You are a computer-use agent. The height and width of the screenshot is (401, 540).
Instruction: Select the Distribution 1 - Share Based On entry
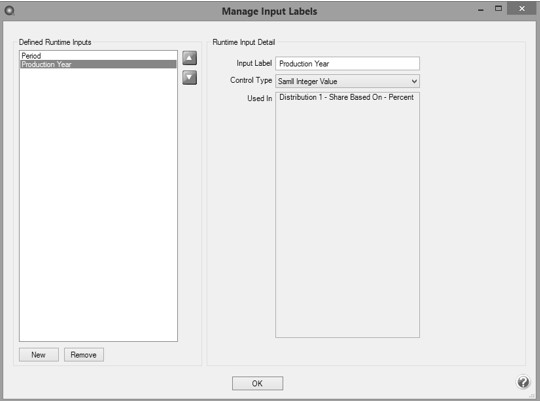tap(346, 97)
